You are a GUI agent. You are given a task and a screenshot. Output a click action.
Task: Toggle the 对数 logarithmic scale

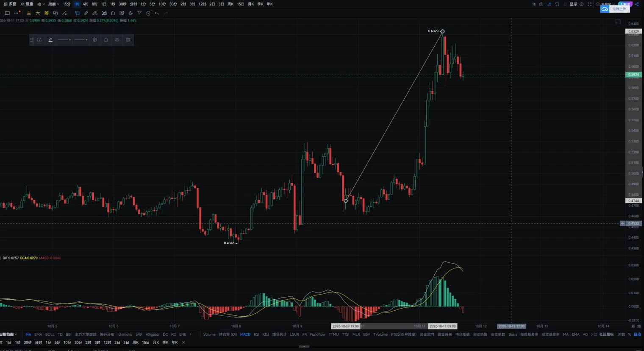[622, 334]
